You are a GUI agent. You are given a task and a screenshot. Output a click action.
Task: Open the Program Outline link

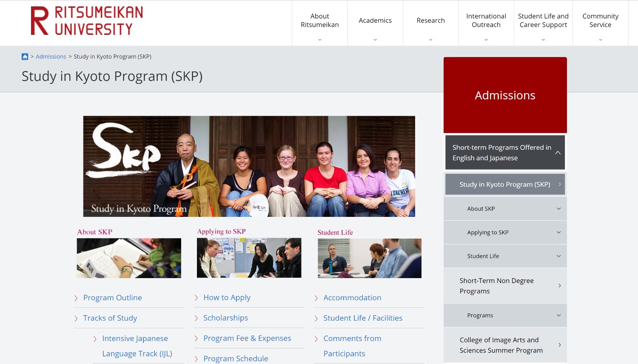click(x=113, y=298)
